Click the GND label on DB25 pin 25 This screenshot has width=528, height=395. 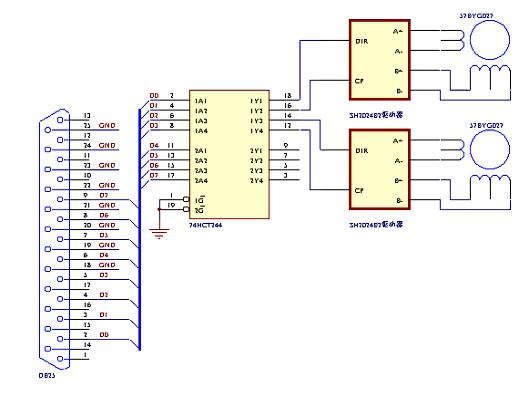(x=107, y=126)
